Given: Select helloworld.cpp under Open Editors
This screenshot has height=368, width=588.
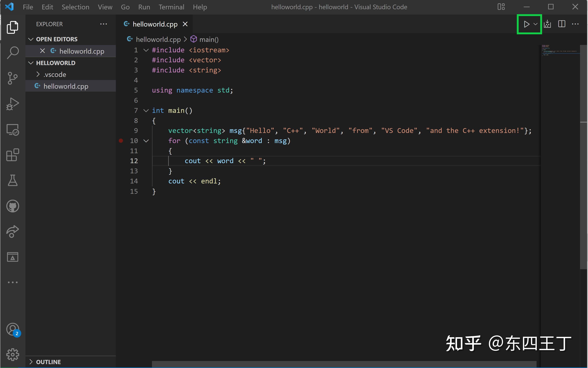Looking at the screenshot, I should 71,51.
